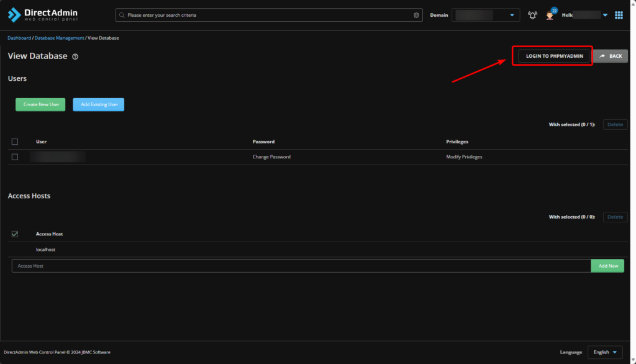The height and width of the screenshot is (364, 636).
Task: Click the Back button with arrow icon
Action: pos(611,56)
